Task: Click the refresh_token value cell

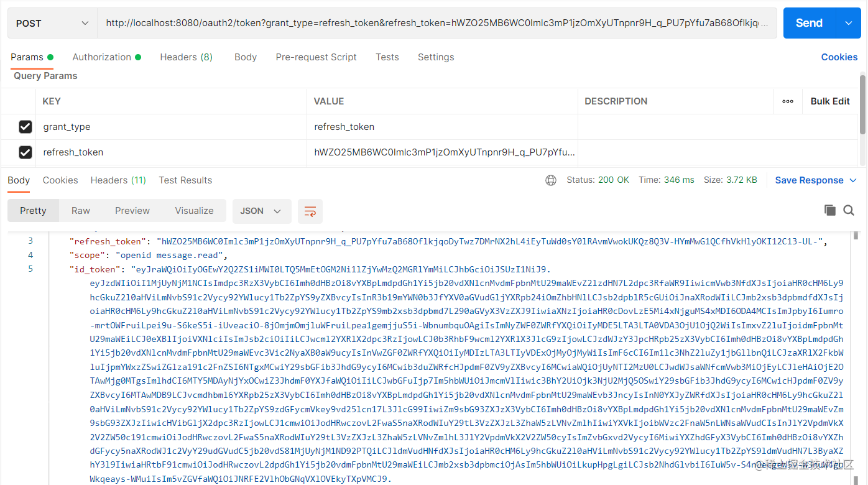Action: coord(443,152)
